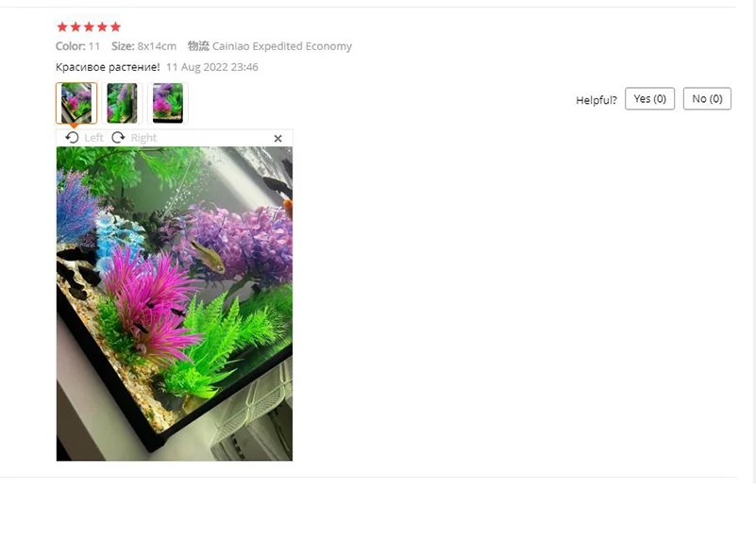The height and width of the screenshot is (542, 756).
Task: Click the rotate right arrow icon
Action: [118, 138]
